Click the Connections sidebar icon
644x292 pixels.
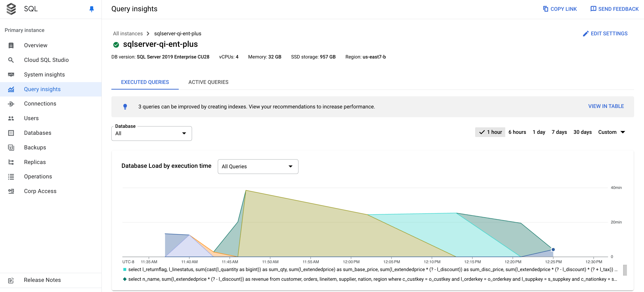click(x=11, y=104)
